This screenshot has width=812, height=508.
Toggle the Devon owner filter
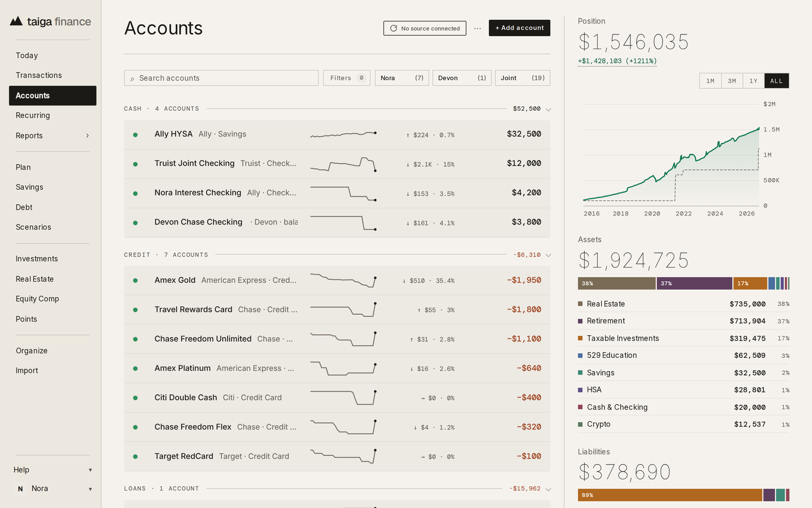click(462, 78)
